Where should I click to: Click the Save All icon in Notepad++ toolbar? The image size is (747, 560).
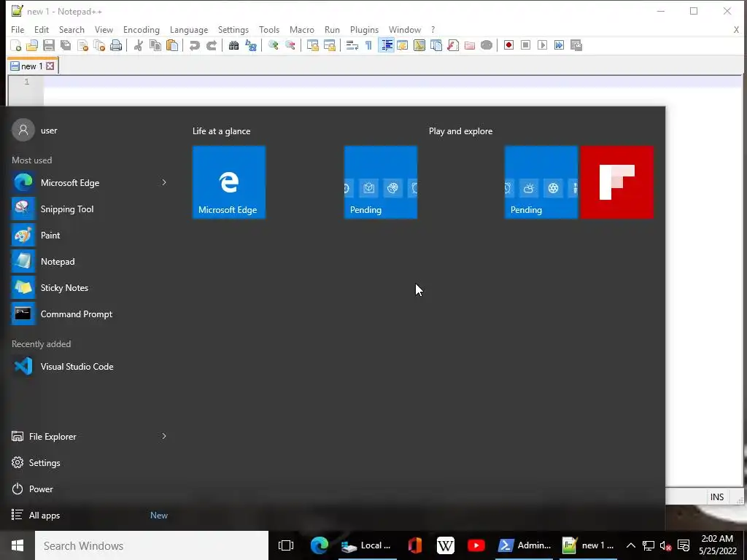[x=65, y=45]
